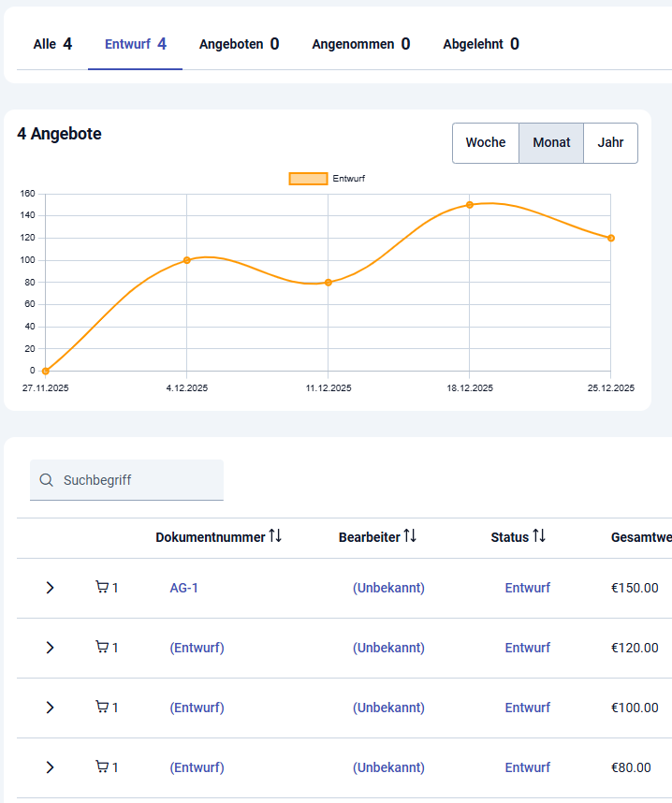This screenshot has width=672, height=803.
Task: Click the sort arrows next to Status
Action: tap(539, 536)
